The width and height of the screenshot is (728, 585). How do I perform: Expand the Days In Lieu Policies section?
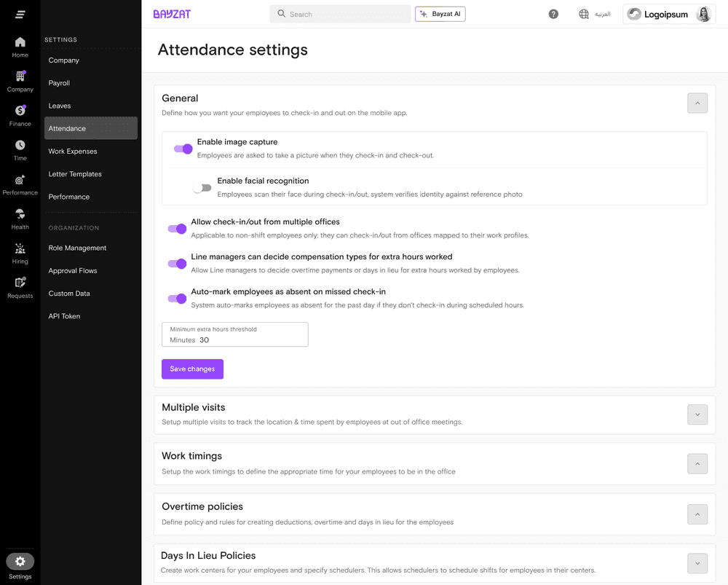click(x=697, y=563)
